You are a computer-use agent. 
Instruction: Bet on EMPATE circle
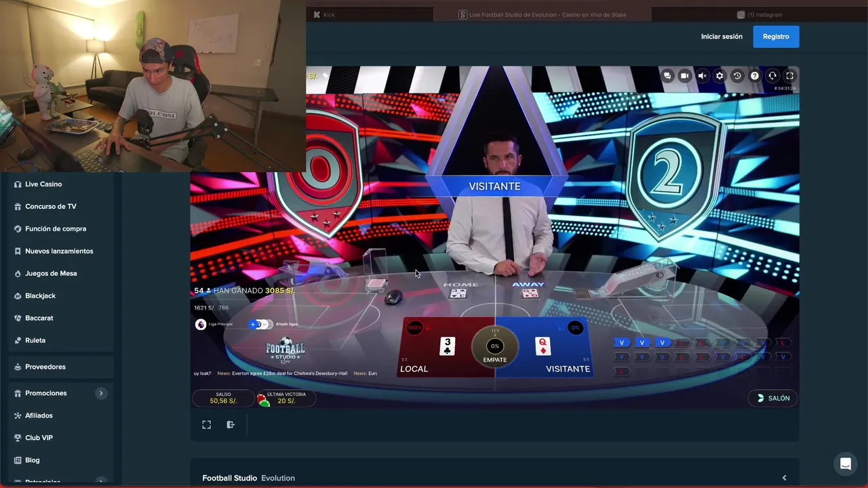pyautogui.click(x=495, y=346)
